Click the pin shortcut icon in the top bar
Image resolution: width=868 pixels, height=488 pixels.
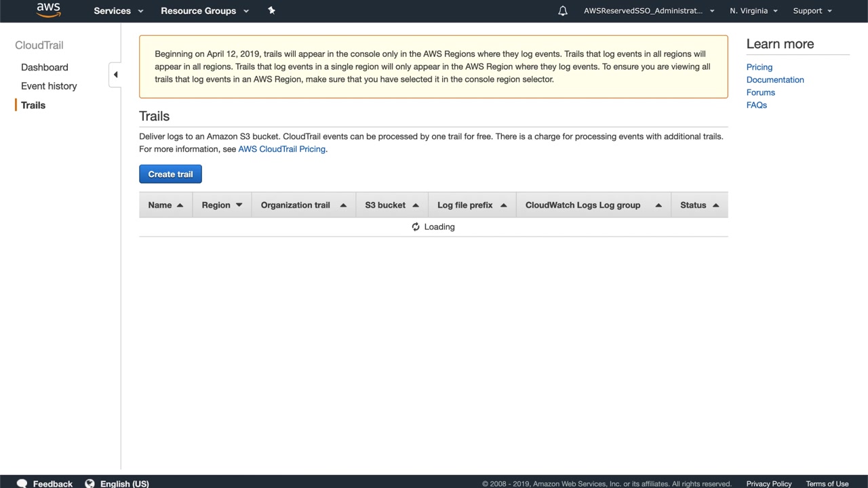coord(271,10)
